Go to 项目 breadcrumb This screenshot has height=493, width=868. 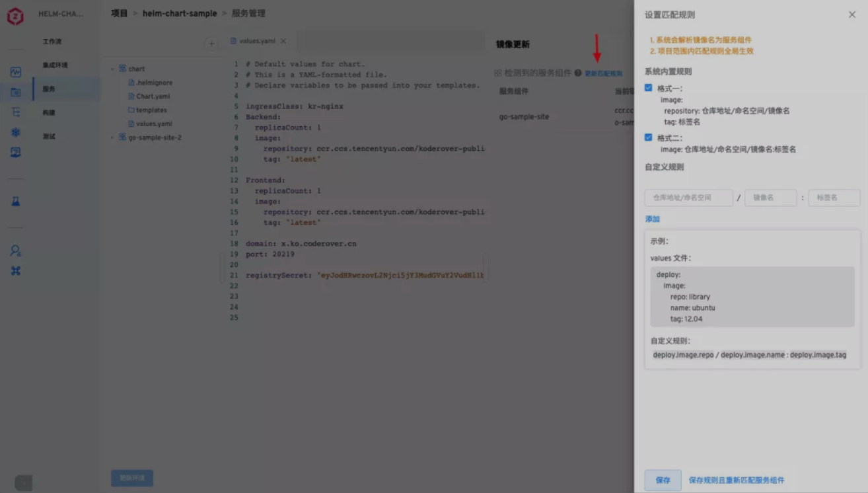(120, 13)
